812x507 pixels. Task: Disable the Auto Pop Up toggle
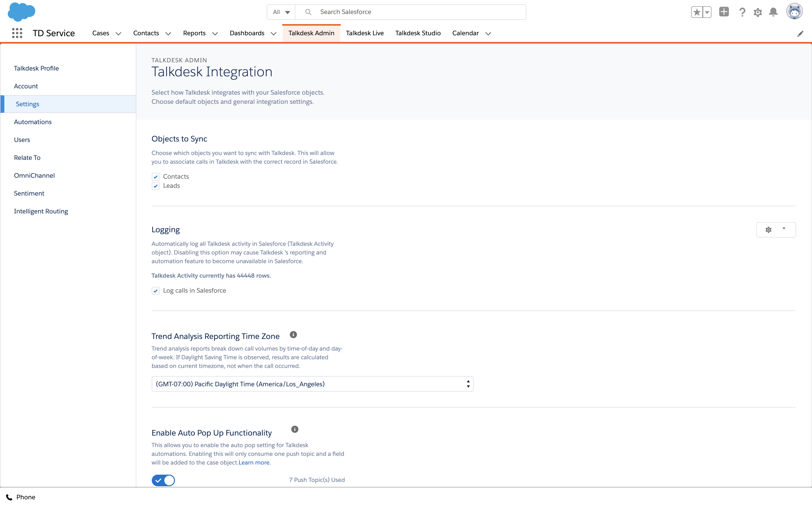click(x=163, y=480)
